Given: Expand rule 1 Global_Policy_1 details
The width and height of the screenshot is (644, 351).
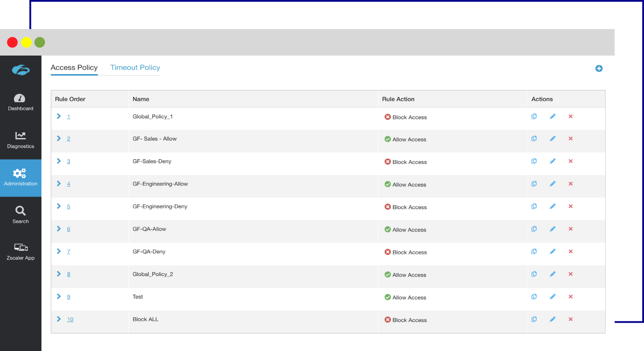Looking at the screenshot, I should click(x=58, y=116).
